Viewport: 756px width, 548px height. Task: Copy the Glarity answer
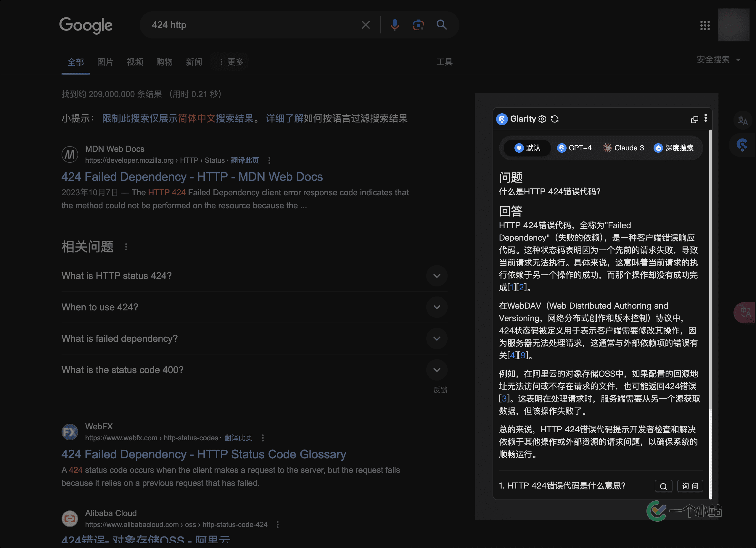(694, 119)
